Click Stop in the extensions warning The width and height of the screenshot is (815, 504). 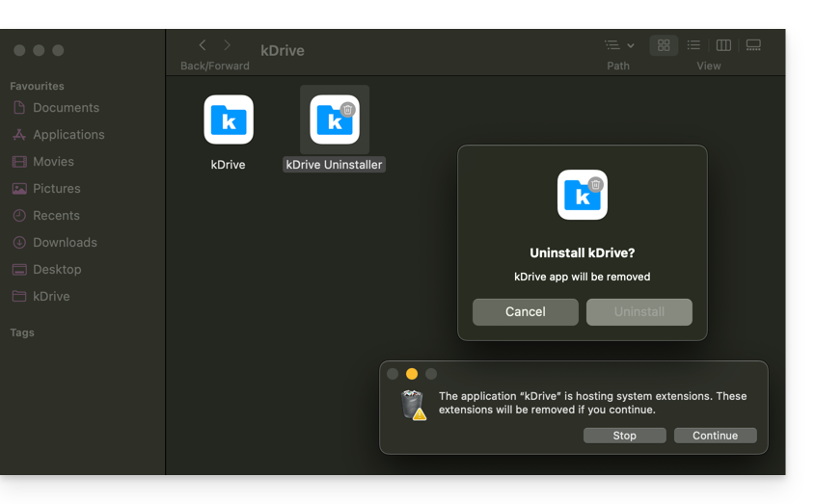coord(624,436)
